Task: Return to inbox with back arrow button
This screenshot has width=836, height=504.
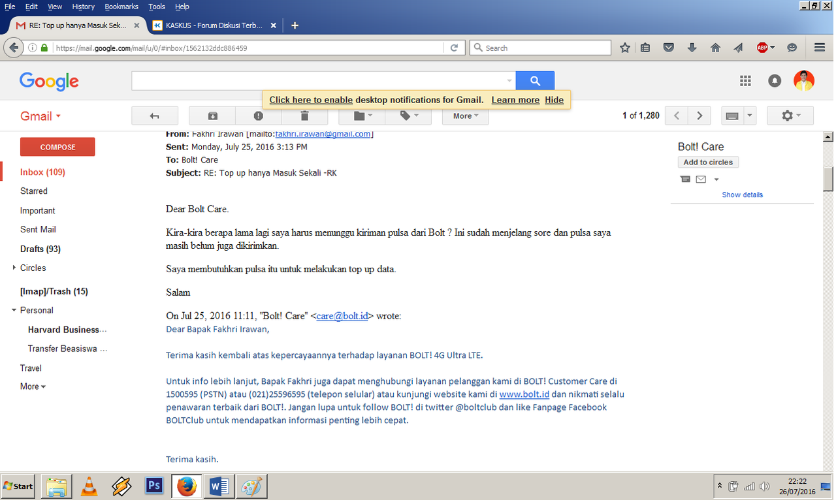Action: click(155, 116)
